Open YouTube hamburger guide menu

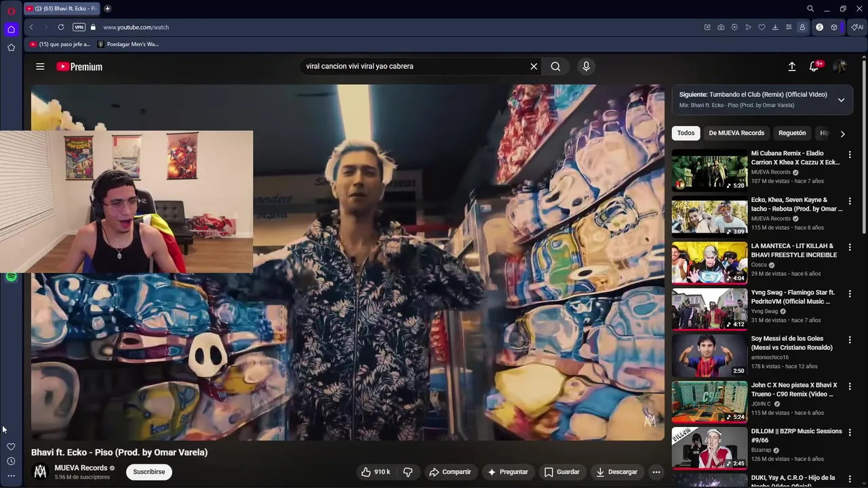(x=40, y=66)
